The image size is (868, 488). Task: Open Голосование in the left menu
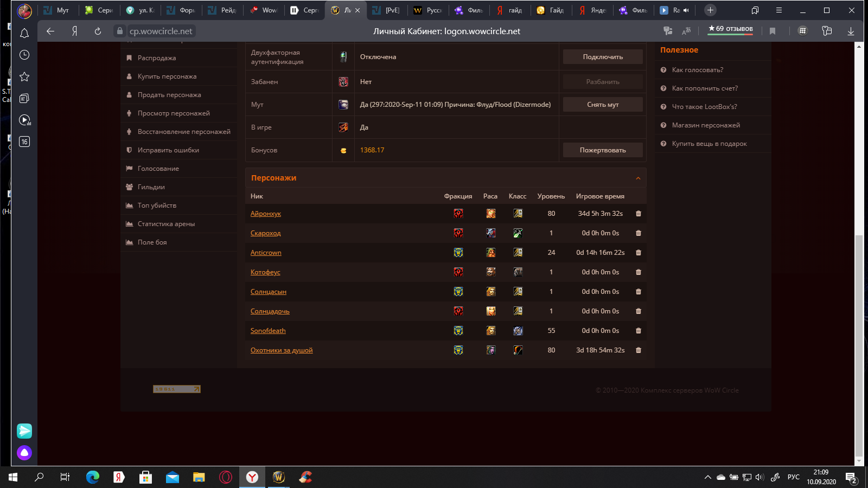coord(158,169)
